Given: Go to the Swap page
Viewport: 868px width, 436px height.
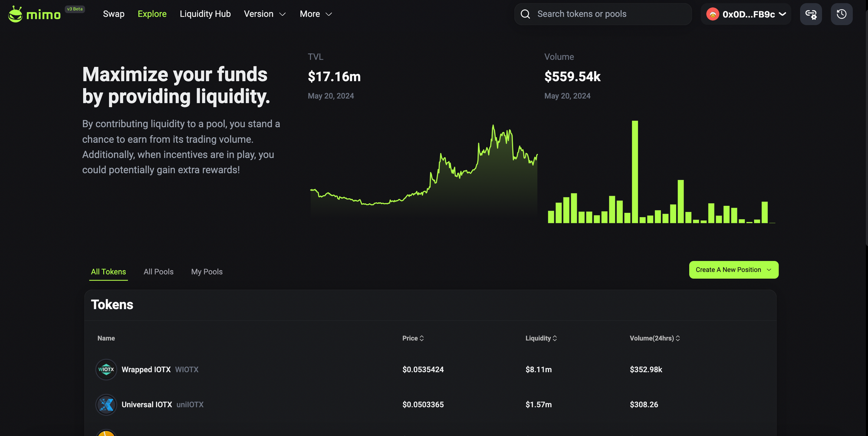Looking at the screenshot, I should point(114,14).
